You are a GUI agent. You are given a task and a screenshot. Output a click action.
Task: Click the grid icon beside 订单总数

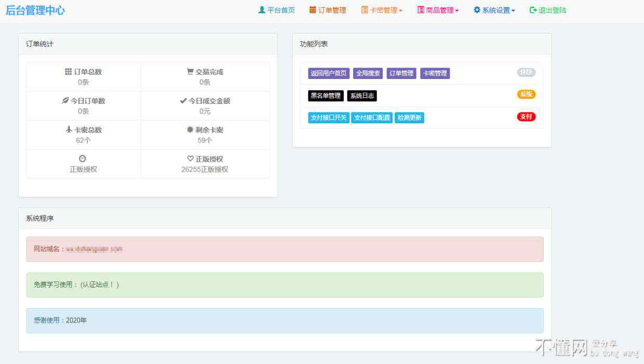[x=69, y=72]
